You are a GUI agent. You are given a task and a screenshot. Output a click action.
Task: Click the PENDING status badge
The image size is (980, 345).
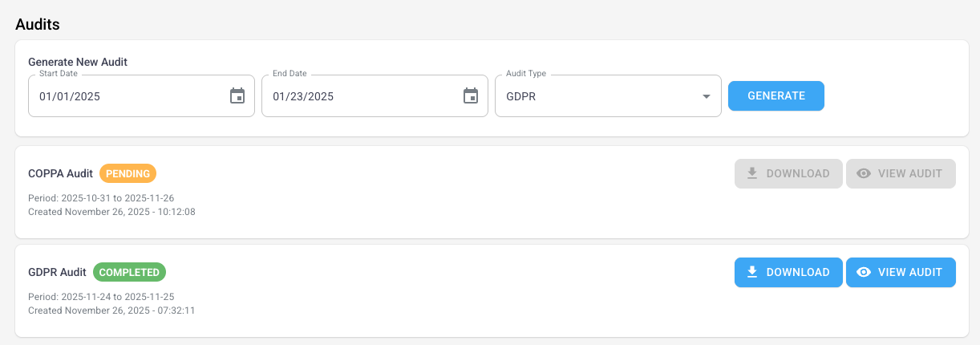pos(128,173)
